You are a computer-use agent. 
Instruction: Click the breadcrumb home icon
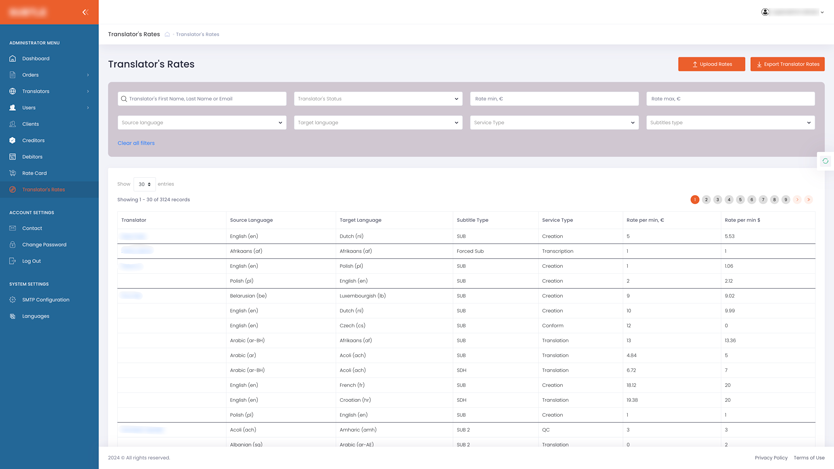point(167,35)
